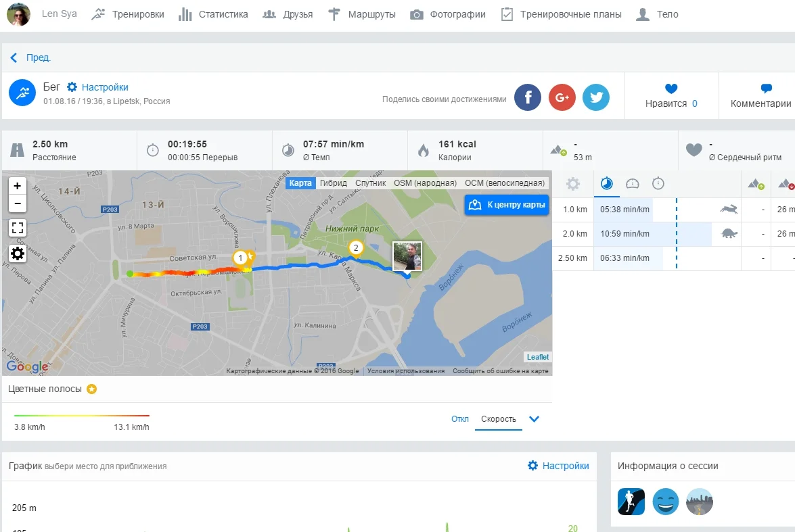Click the smiley mood session icon

(665, 502)
